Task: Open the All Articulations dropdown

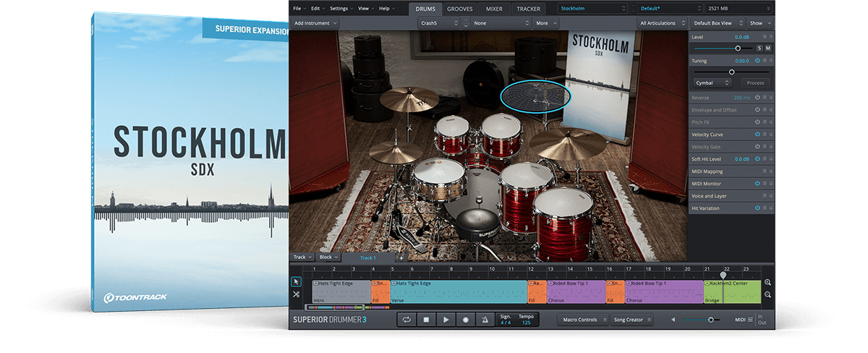Action: coord(661,23)
